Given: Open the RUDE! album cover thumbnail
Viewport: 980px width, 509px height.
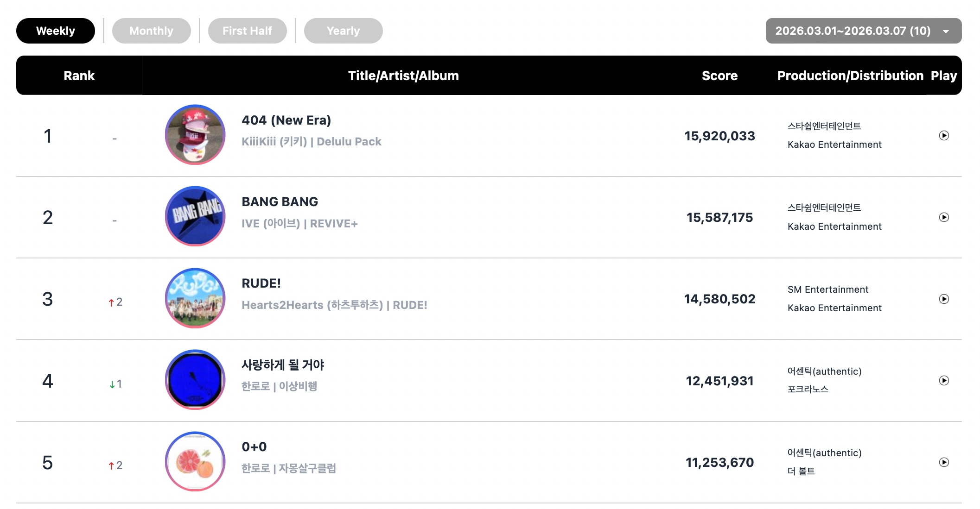Looking at the screenshot, I should point(195,298).
